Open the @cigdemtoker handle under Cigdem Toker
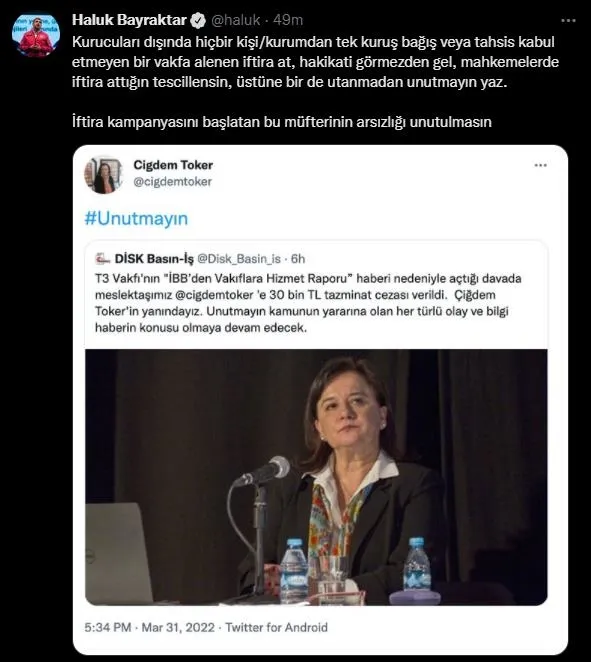 (x=172, y=182)
